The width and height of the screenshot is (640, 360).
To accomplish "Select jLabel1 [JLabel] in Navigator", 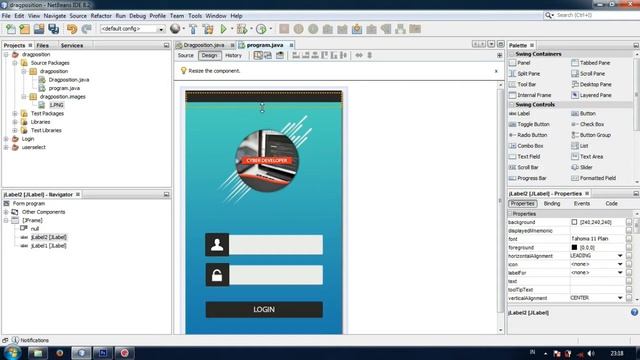I will 49,246.
